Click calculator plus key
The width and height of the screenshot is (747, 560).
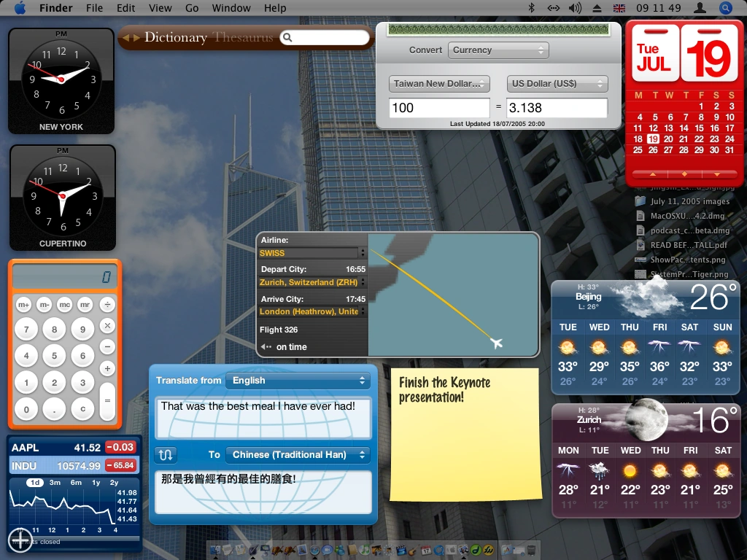pyautogui.click(x=108, y=368)
